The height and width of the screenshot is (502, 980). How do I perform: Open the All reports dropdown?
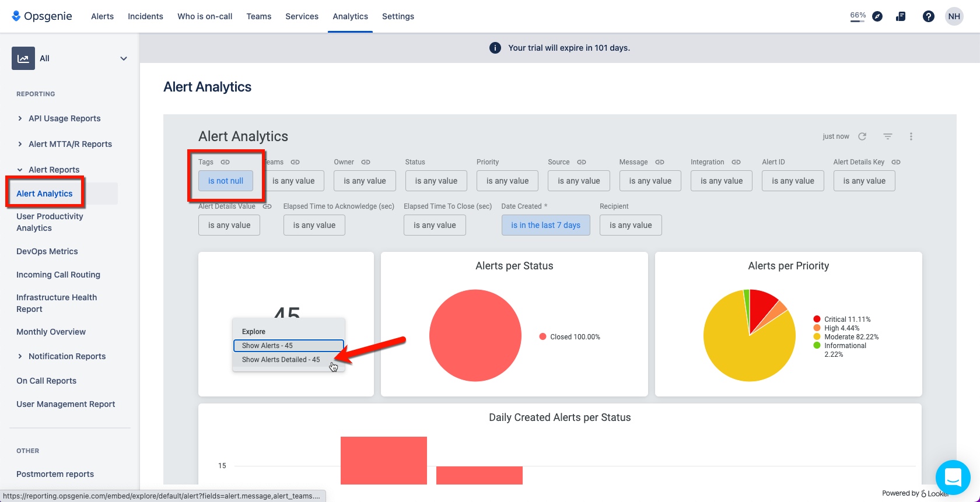click(70, 58)
